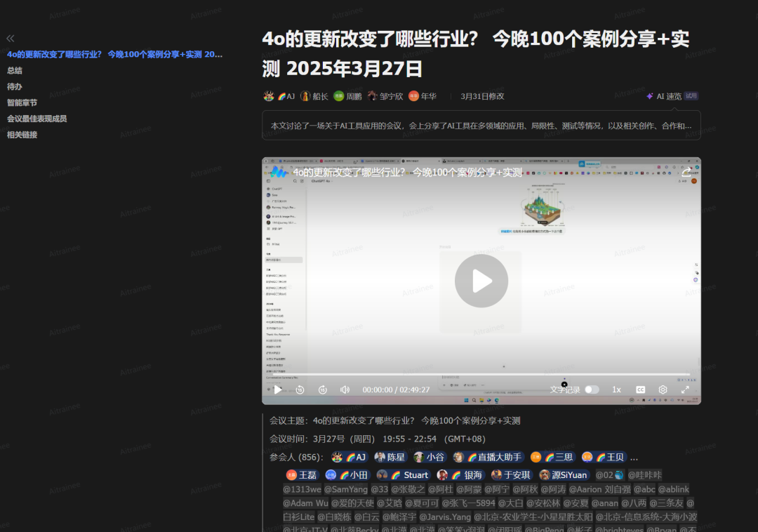Click the @Aarion 刘自强 mention tag
758x532 pixels.
pos(600,489)
